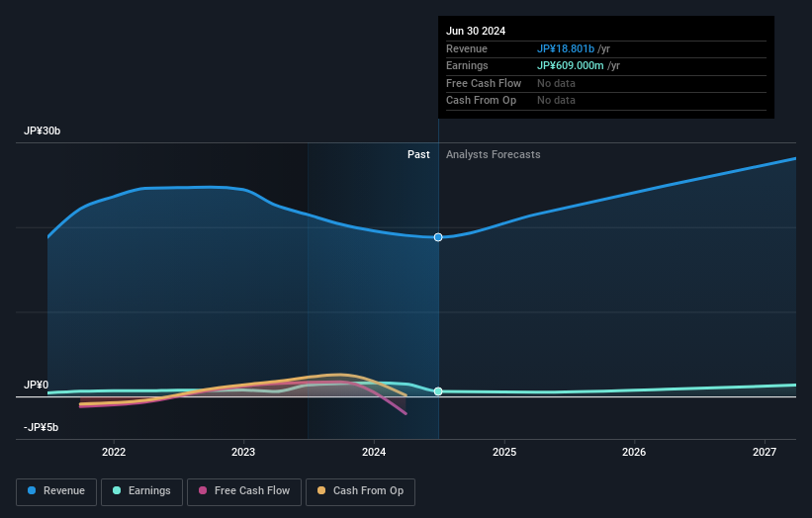Click the 2025 x-axis label
812x518 pixels.
pyautogui.click(x=504, y=452)
